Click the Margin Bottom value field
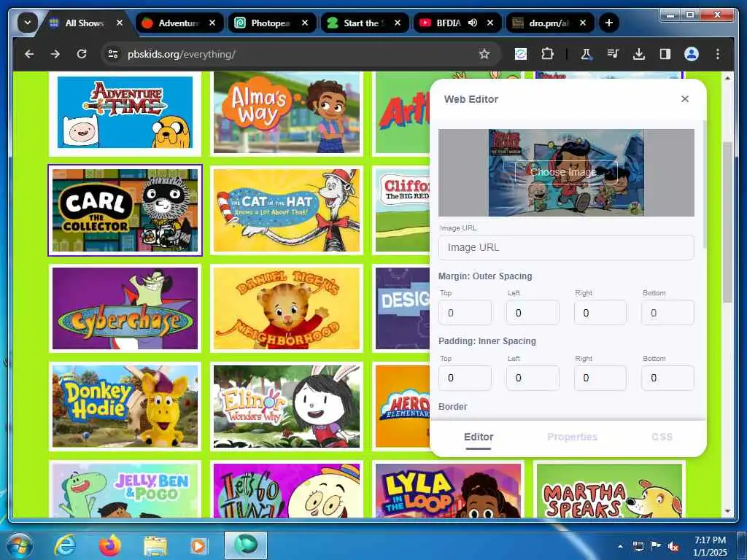The width and height of the screenshot is (747, 560). (x=668, y=313)
